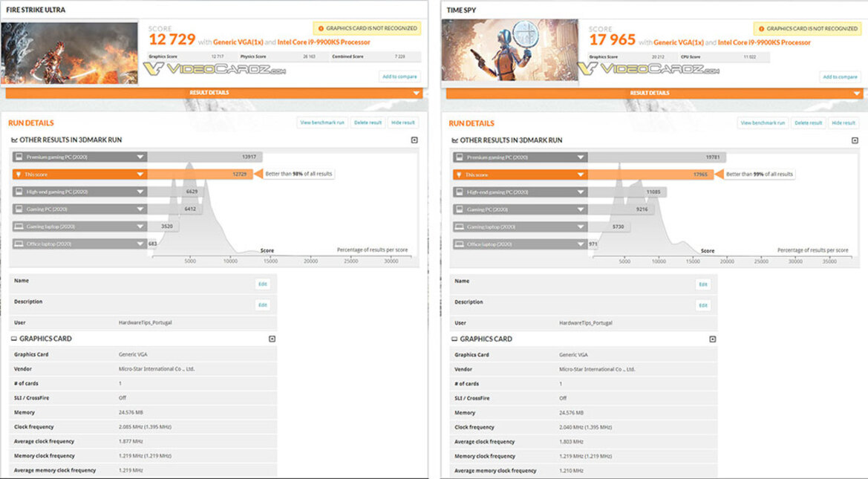This screenshot has width=868, height=479.
Task: Click the laptop icon beside Gaming laptop, Fire Strike Ultra
Action: click(19, 227)
